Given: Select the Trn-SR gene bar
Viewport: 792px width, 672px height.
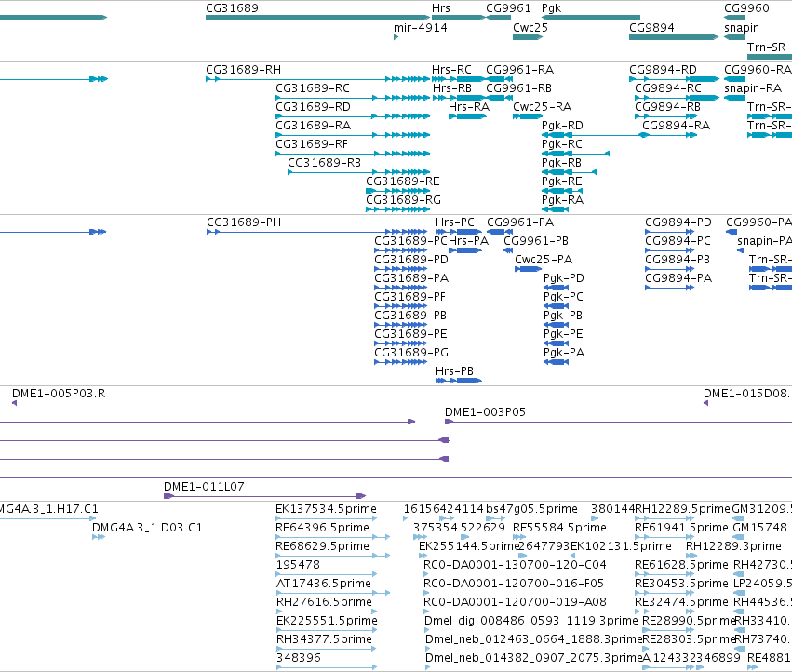Looking at the screenshot, I should 770,56.
